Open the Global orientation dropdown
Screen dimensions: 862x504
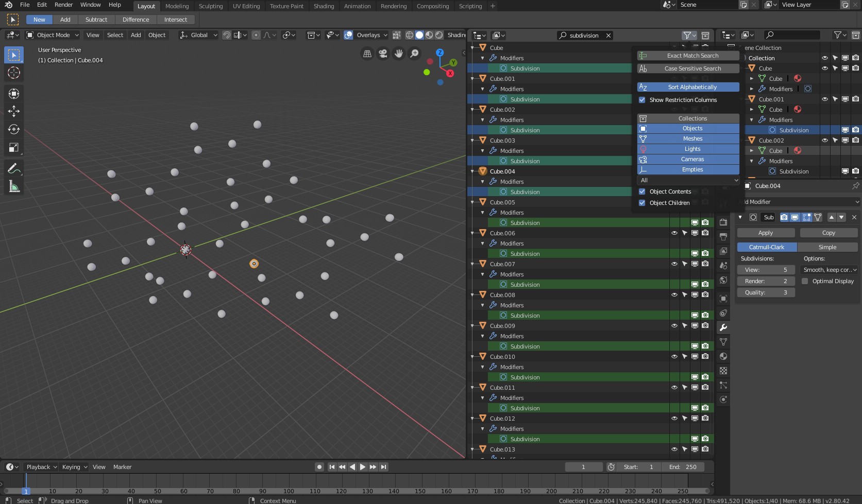(198, 35)
